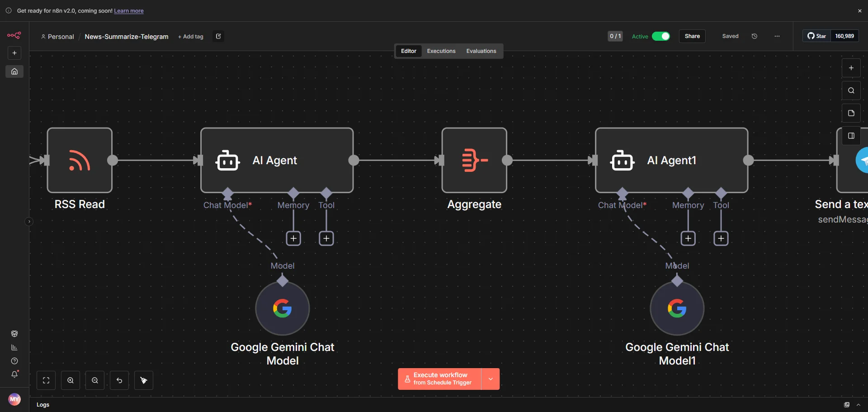Screen dimensions: 868x412
Task: Open Execute workflow trigger dropdown arrow
Action: pyautogui.click(x=491, y=379)
